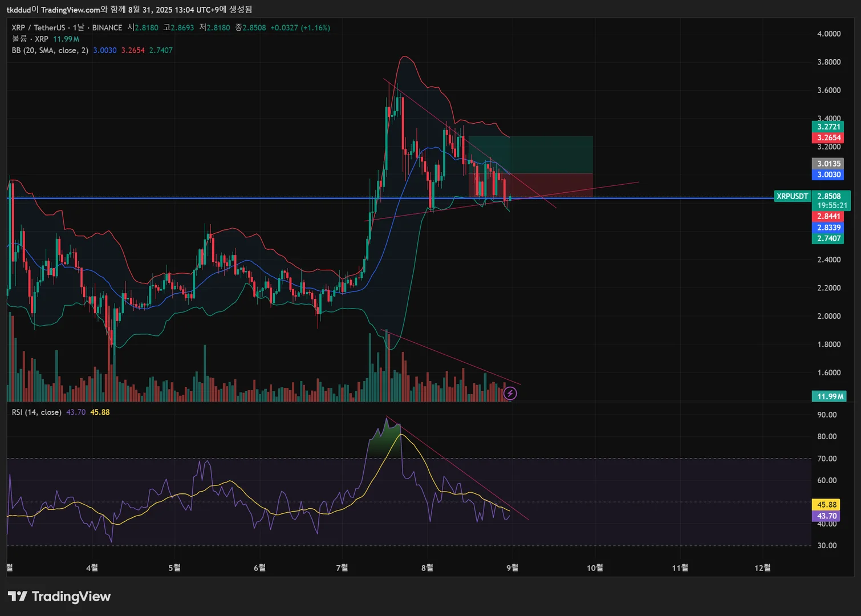Click the 12월 label on time axis
Viewport: 861px width, 616px height.
[x=762, y=568]
